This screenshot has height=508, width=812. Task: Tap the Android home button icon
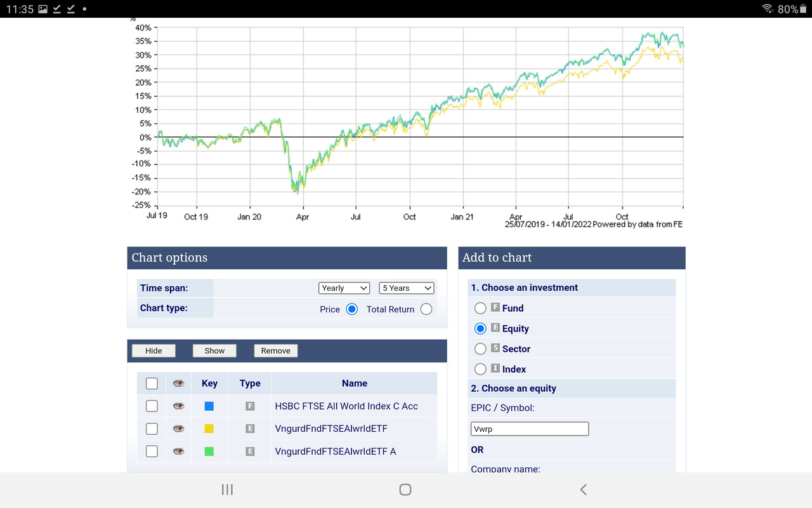(405, 489)
